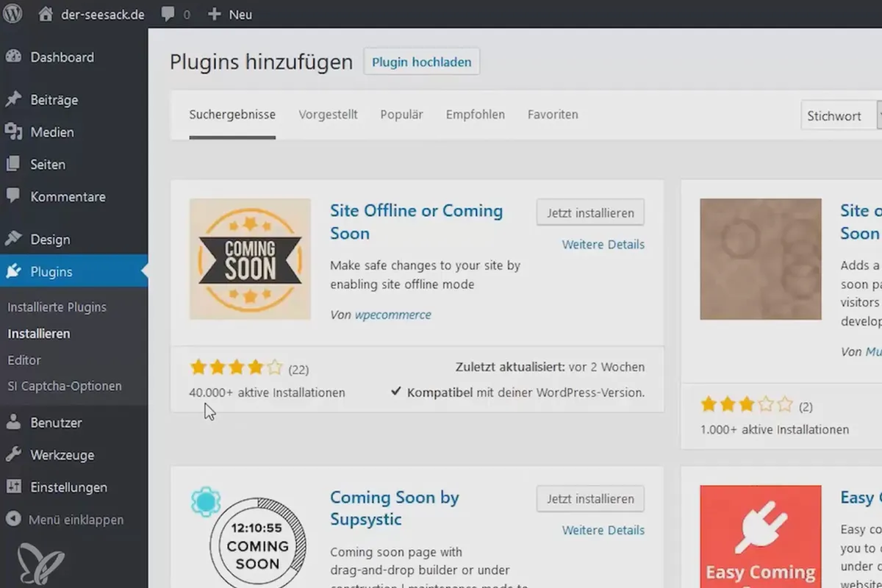The width and height of the screenshot is (882, 588).
Task: Open the plugin Editor submenu entry
Action: pos(24,360)
